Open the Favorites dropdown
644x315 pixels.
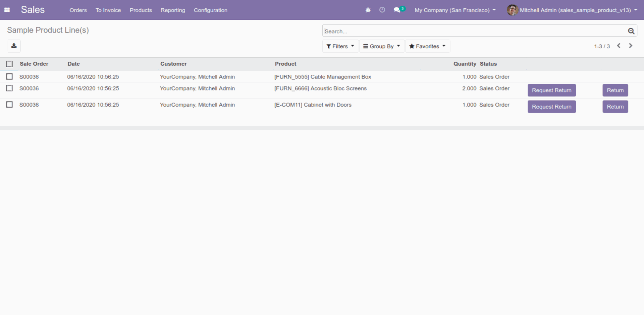(427, 46)
